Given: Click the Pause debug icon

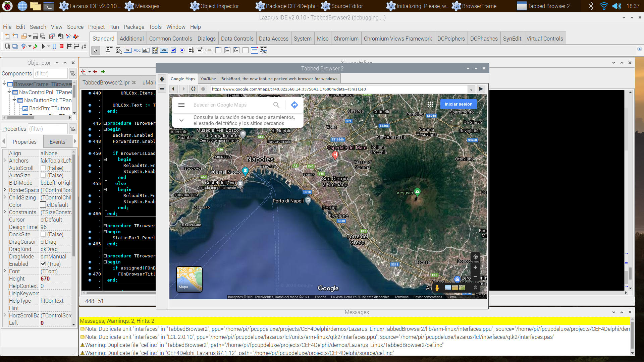Looking at the screenshot, I should point(54,46).
